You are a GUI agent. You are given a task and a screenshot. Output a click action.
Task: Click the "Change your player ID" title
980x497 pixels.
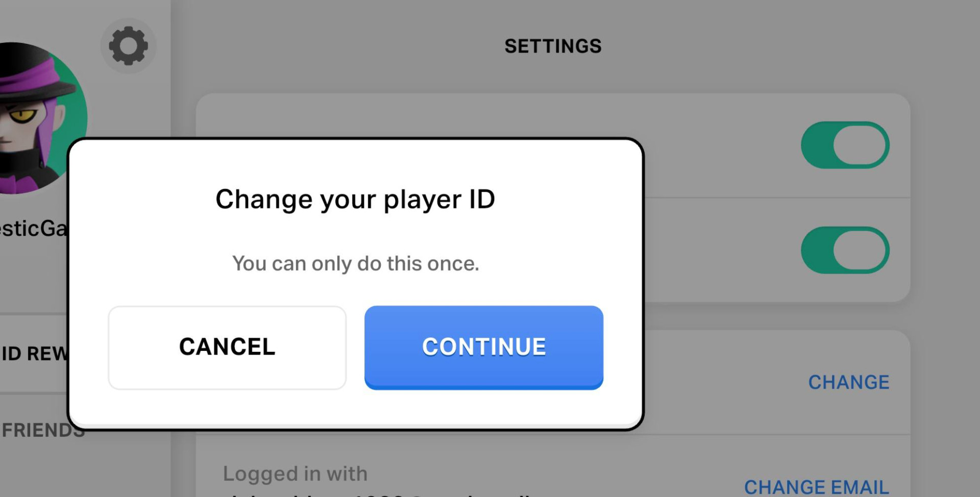click(x=355, y=199)
